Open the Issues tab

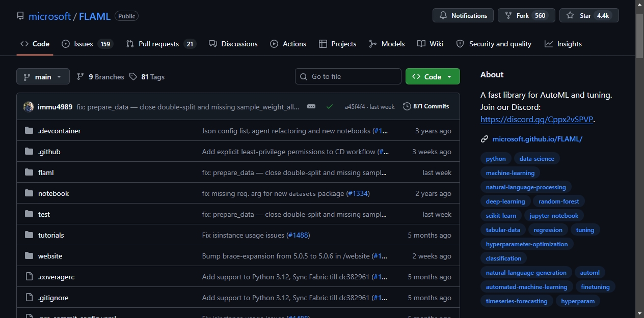87,44
